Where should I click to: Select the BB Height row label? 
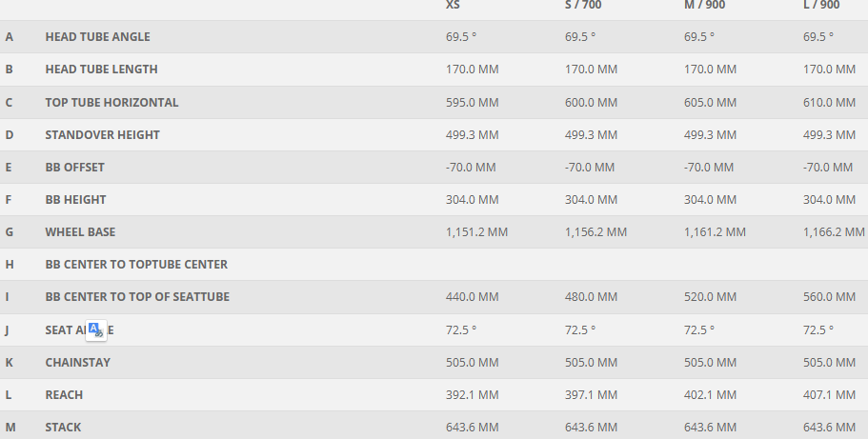tap(75, 200)
